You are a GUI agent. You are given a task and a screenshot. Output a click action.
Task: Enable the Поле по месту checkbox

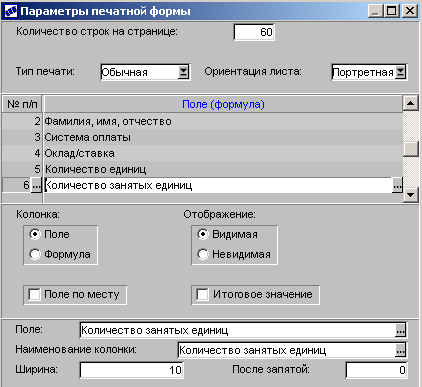(34, 295)
